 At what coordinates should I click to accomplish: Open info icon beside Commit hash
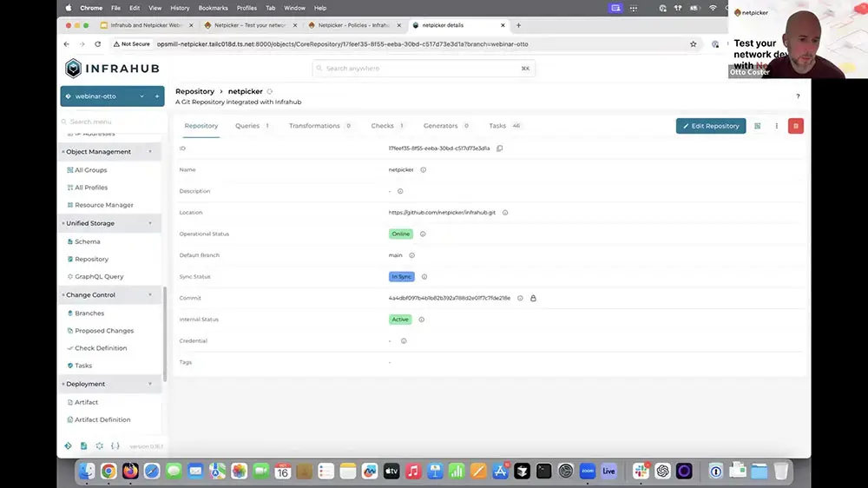tap(520, 298)
